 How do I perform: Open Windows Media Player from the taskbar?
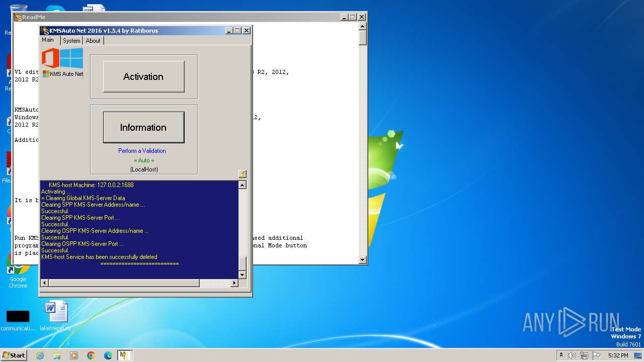click(74, 355)
